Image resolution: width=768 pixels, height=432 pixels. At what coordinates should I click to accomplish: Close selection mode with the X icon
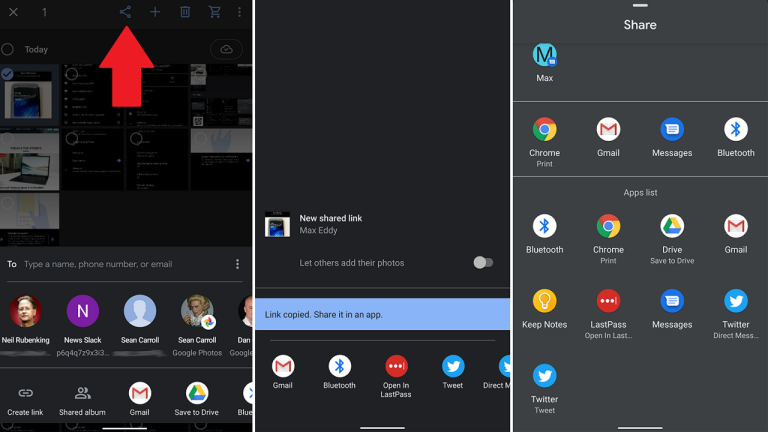13,12
